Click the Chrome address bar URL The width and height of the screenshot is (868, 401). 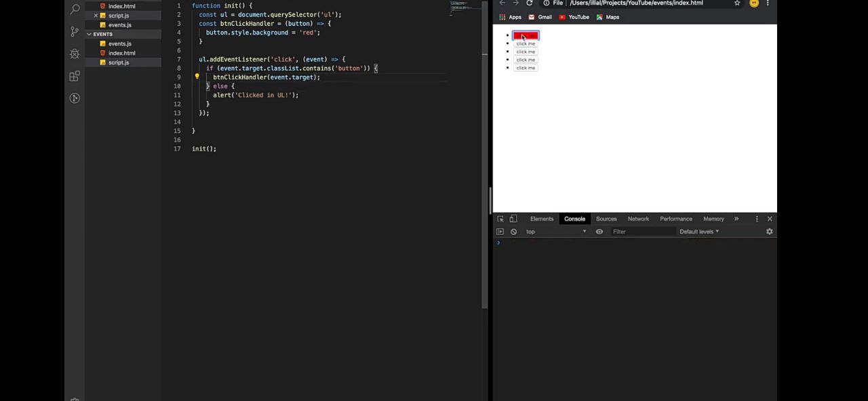[636, 3]
